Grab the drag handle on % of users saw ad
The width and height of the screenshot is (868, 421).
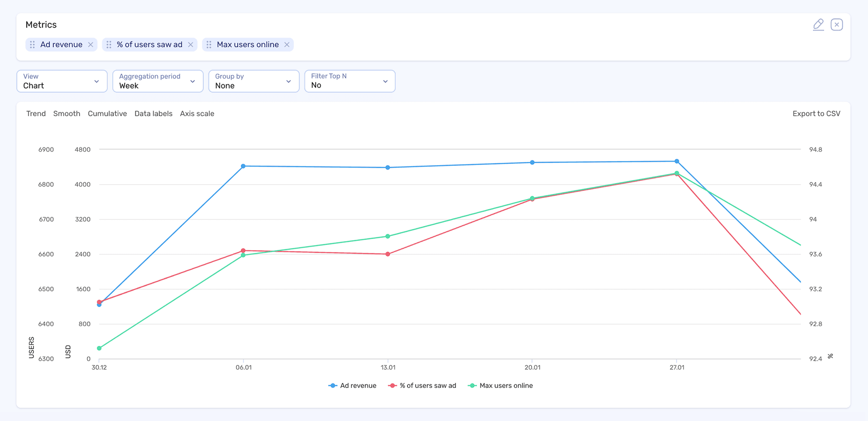point(108,44)
